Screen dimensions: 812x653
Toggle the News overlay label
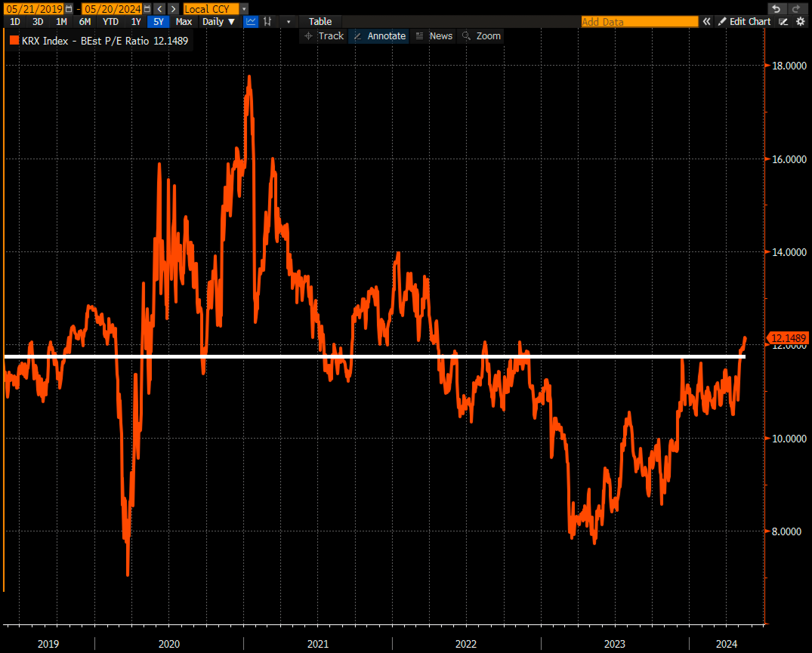pyautogui.click(x=441, y=36)
